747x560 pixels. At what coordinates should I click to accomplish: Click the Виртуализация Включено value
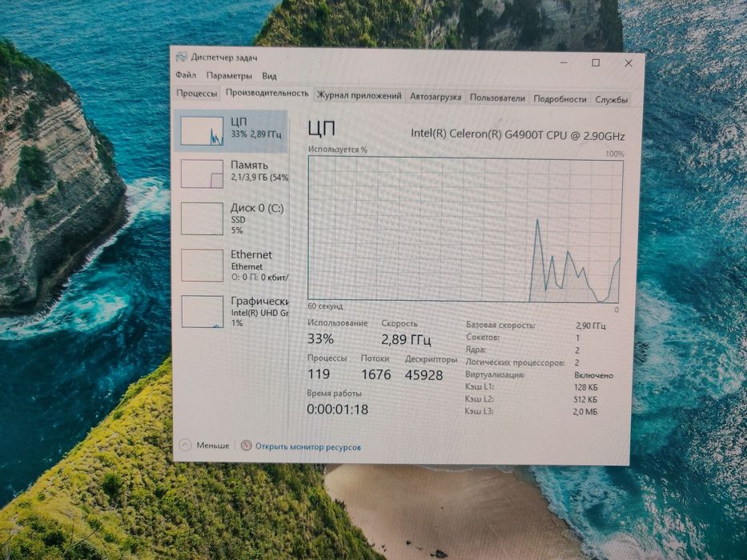(x=593, y=375)
